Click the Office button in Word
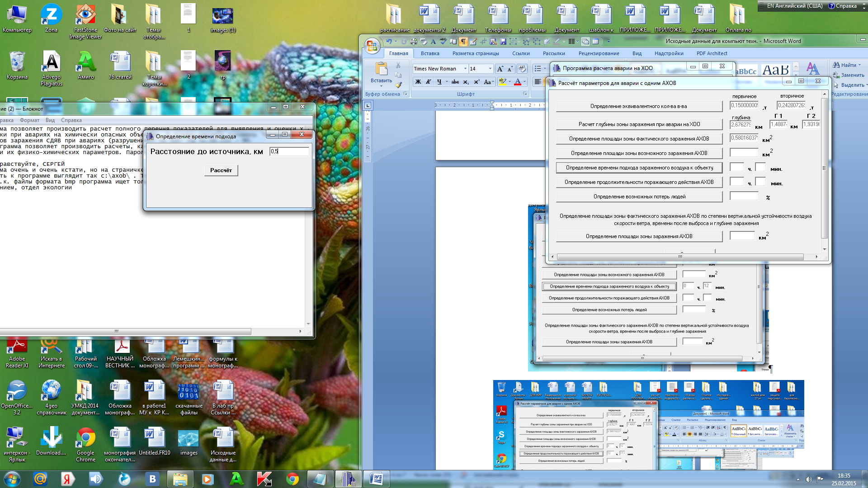Screen dimensions: 868x488 click(372, 45)
